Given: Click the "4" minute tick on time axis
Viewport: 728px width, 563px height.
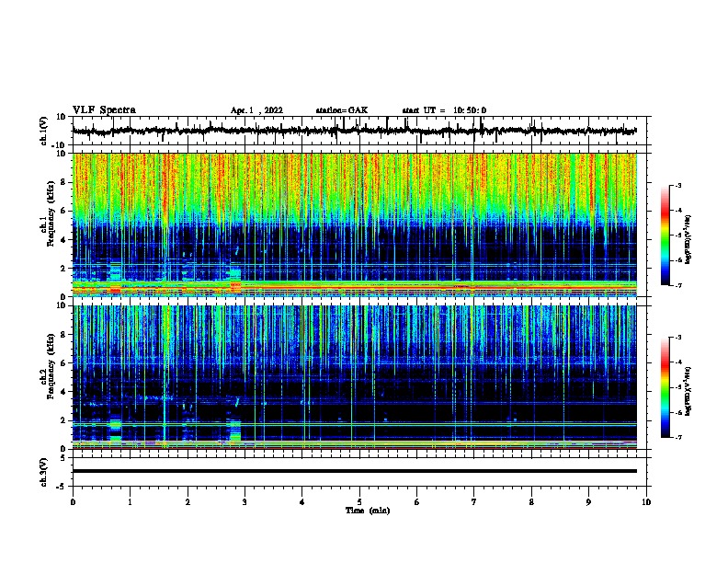Looking at the screenshot, I should [302, 502].
